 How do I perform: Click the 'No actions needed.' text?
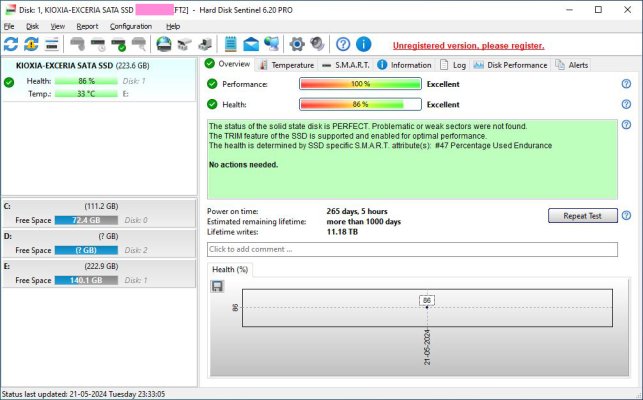[244, 165]
